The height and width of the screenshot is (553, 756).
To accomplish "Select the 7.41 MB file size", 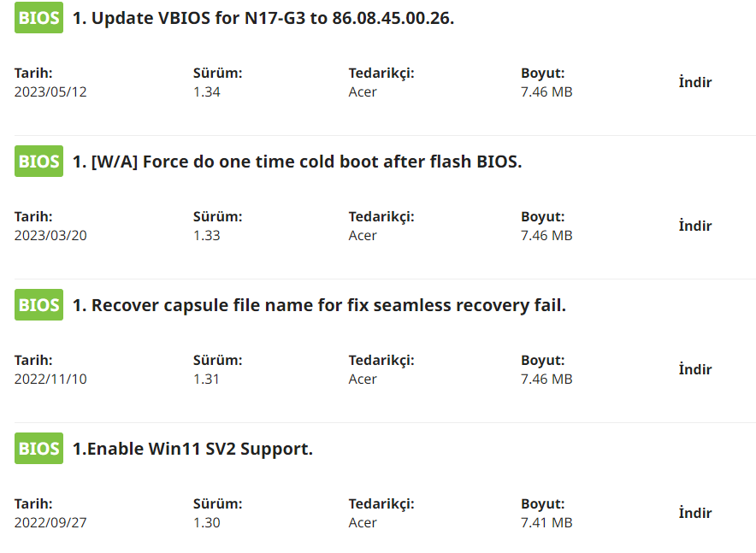I will [546, 523].
